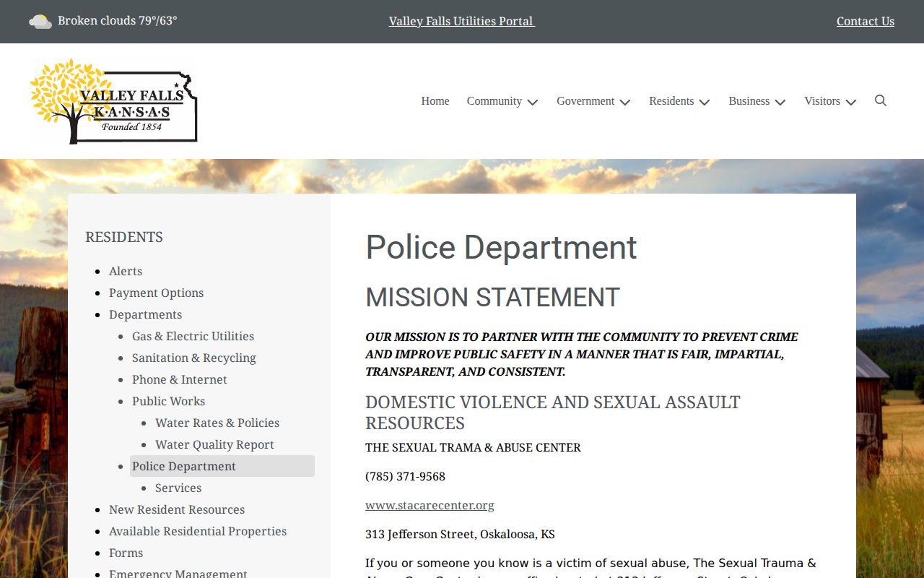The height and width of the screenshot is (578, 924).
Task: Click the RESIDENTS sidebar heading
Action: pyautogui.click(x=124, y=237)
